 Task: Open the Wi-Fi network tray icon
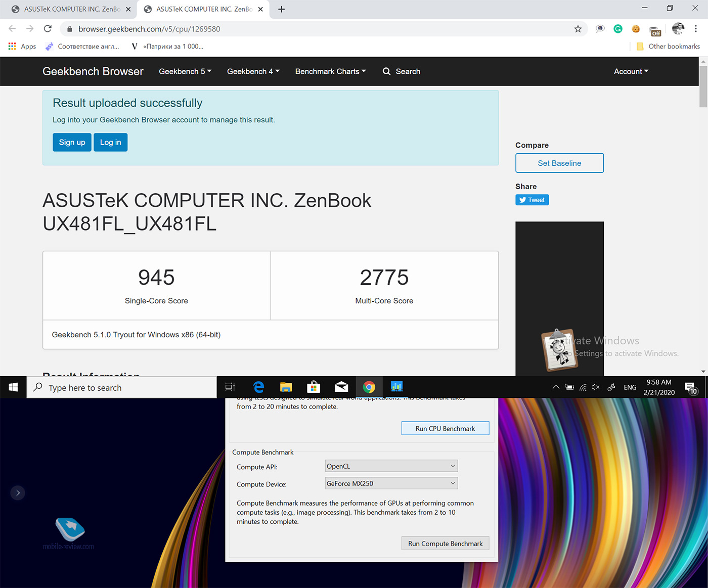click(583, 387)
